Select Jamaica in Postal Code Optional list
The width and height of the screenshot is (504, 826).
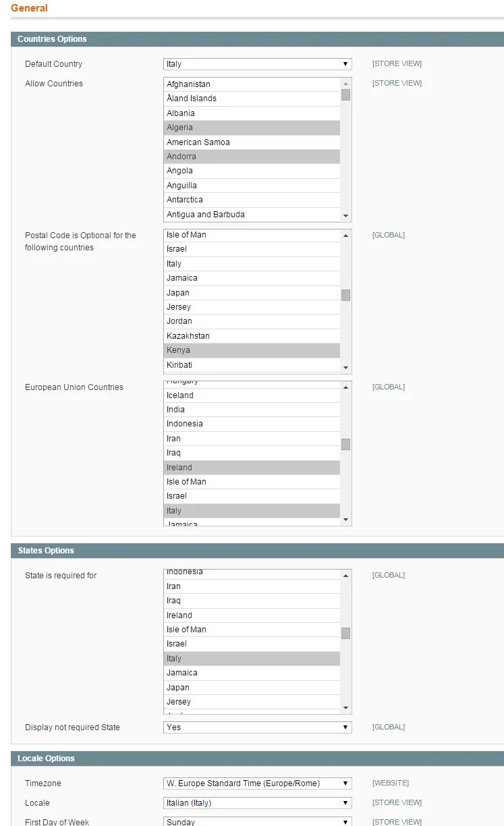[x=252, y=278]
